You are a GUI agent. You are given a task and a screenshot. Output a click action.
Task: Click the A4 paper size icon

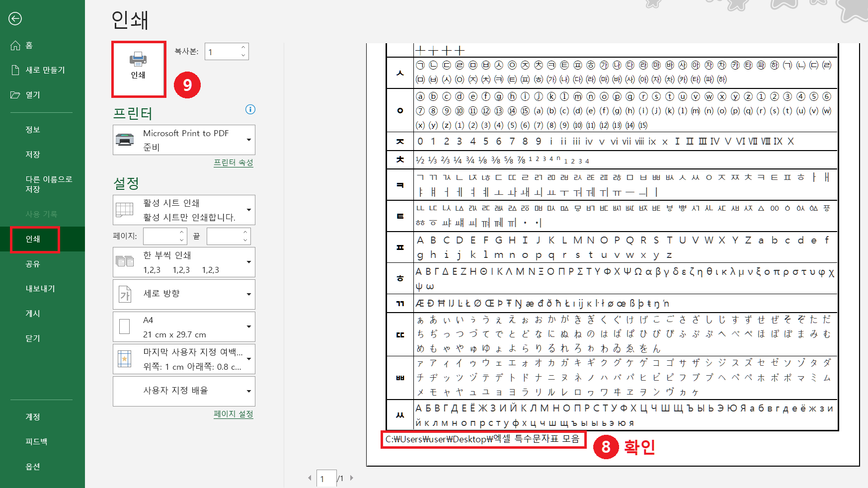[x=125, y=326]
